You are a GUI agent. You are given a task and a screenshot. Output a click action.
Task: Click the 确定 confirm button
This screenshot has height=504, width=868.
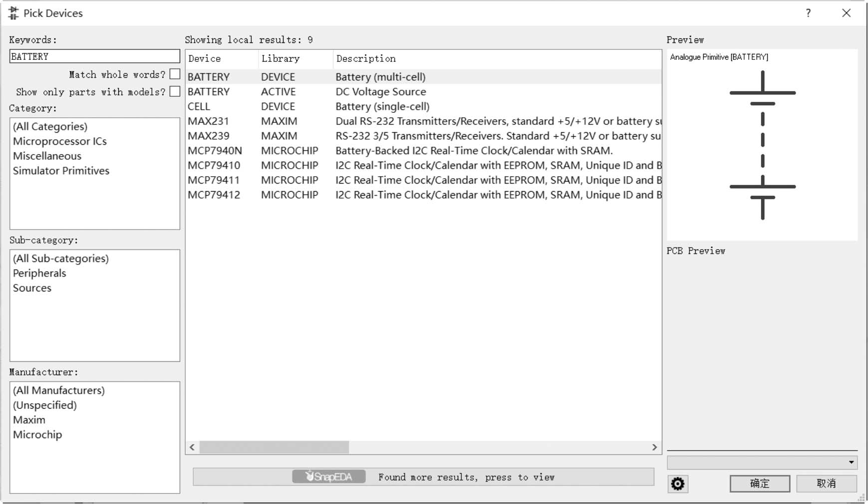[x=759, y=483]
